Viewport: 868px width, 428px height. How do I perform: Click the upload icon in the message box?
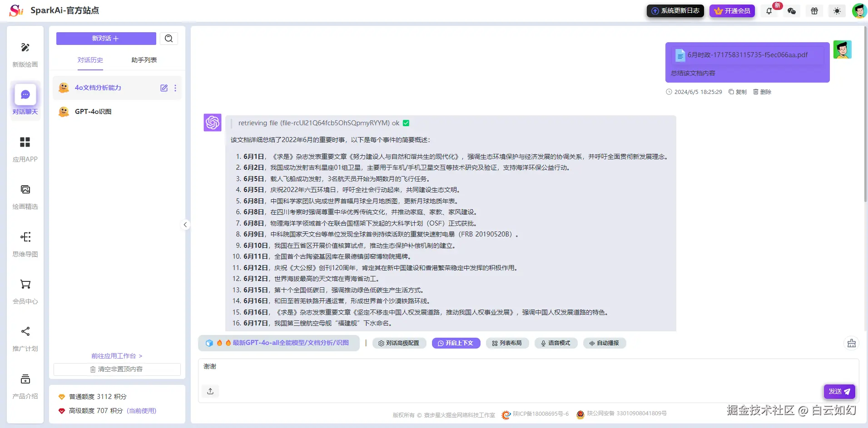(210, 391)
